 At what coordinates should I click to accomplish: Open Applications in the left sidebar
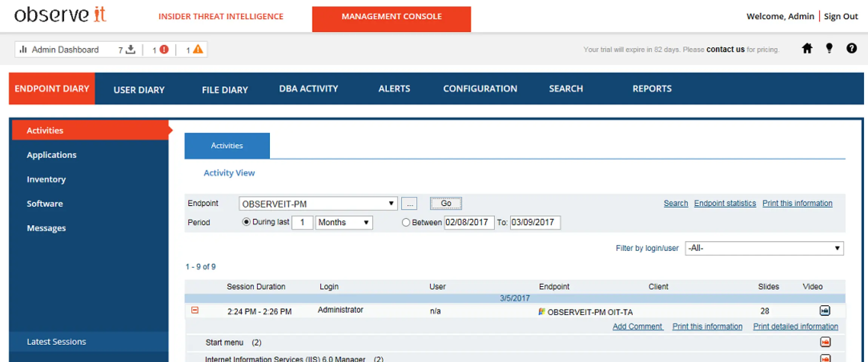52,155
